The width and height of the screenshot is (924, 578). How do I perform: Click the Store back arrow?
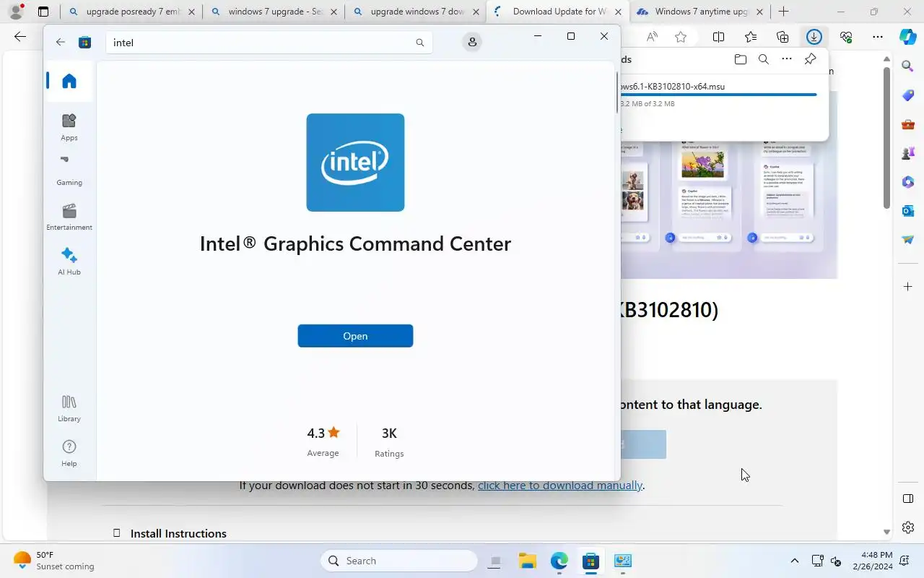(61, 42)
